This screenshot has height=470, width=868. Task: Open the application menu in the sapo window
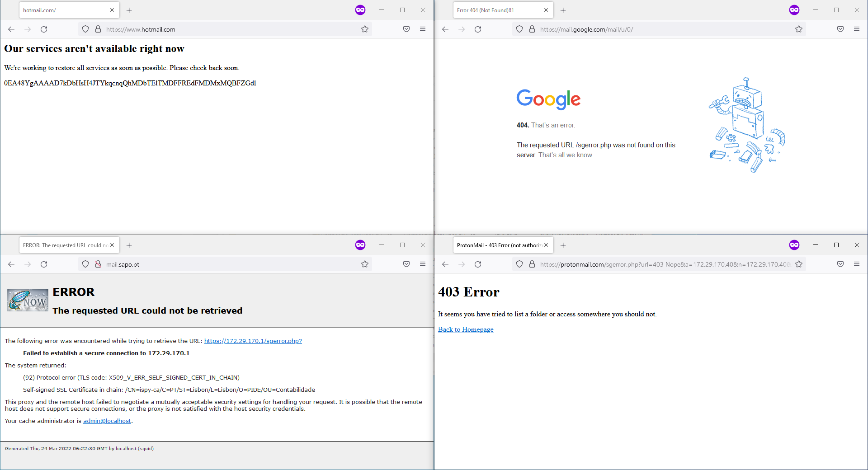(423, 264)
